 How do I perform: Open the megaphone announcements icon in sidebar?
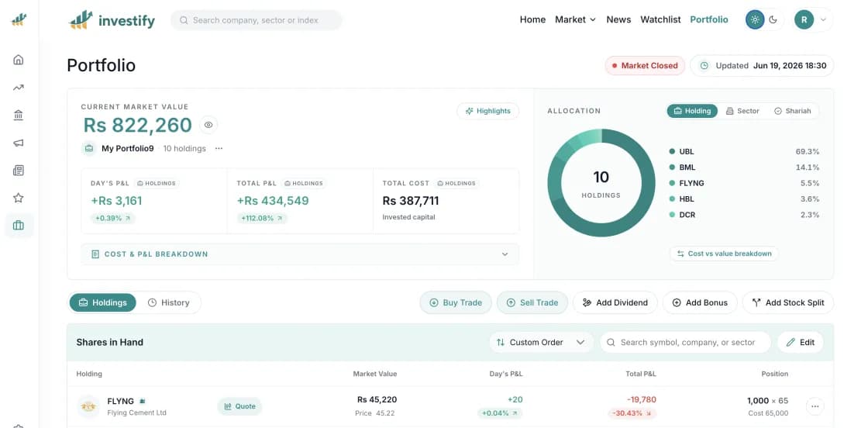[19, 143]
